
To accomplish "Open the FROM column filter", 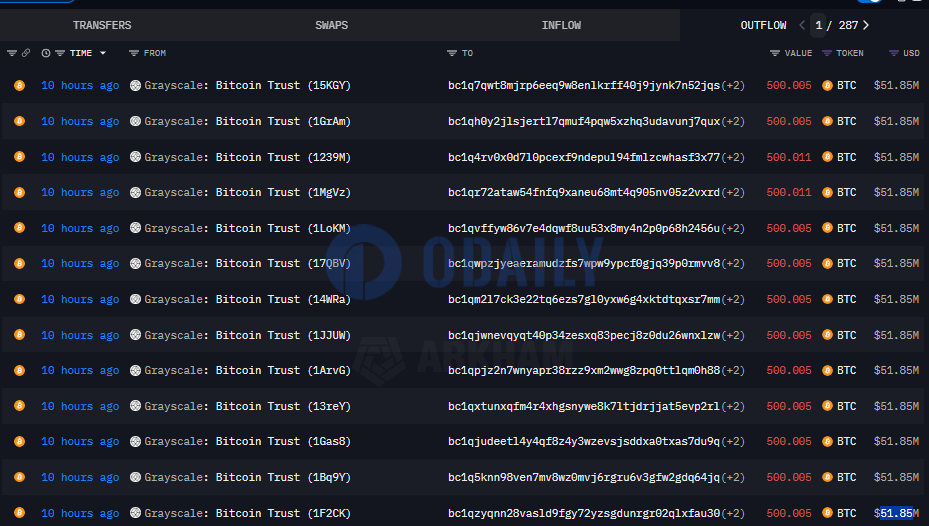I will point(134,53).
